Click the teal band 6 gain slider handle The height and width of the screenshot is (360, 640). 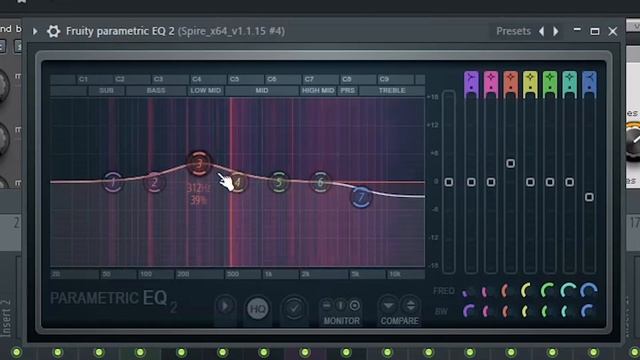click(569, 182)
